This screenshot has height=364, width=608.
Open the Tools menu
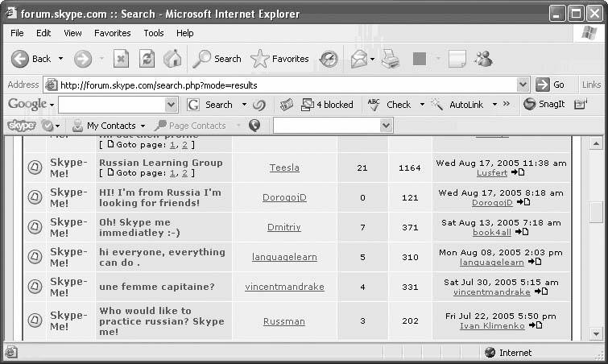154,33
